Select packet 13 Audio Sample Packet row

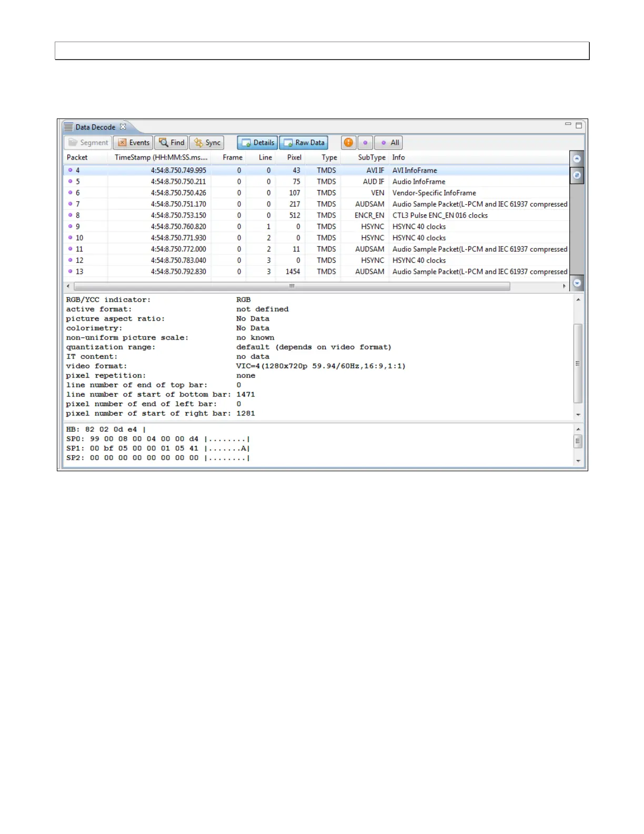point(316,272)
